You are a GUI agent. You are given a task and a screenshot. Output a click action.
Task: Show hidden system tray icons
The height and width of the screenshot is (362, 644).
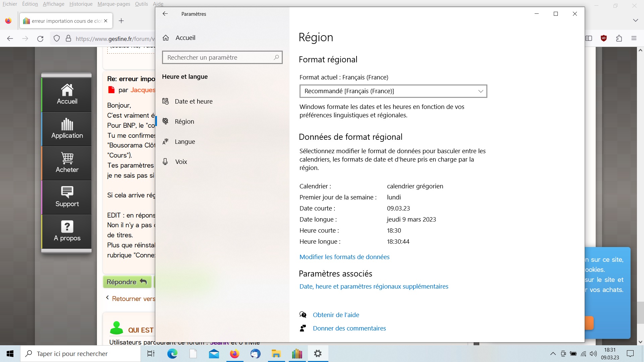pos(553,354)
